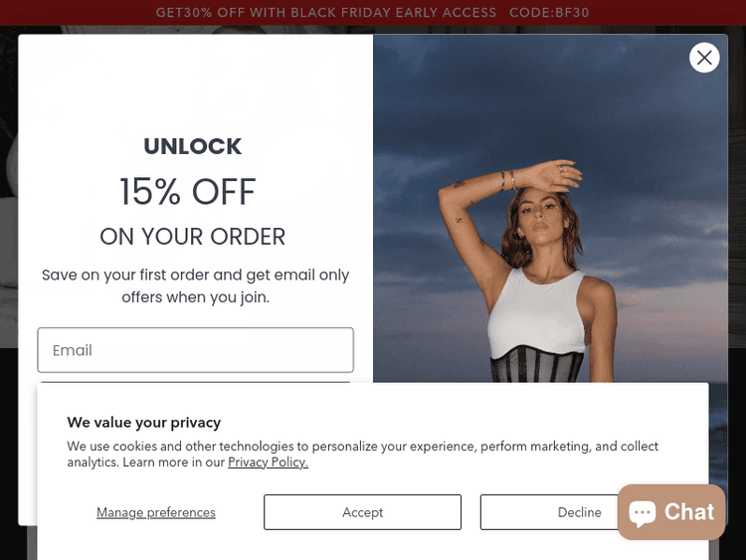Click the "15% OFF" headline text
The width and height of the screenshot is (746, 560).
coord(188,192)
